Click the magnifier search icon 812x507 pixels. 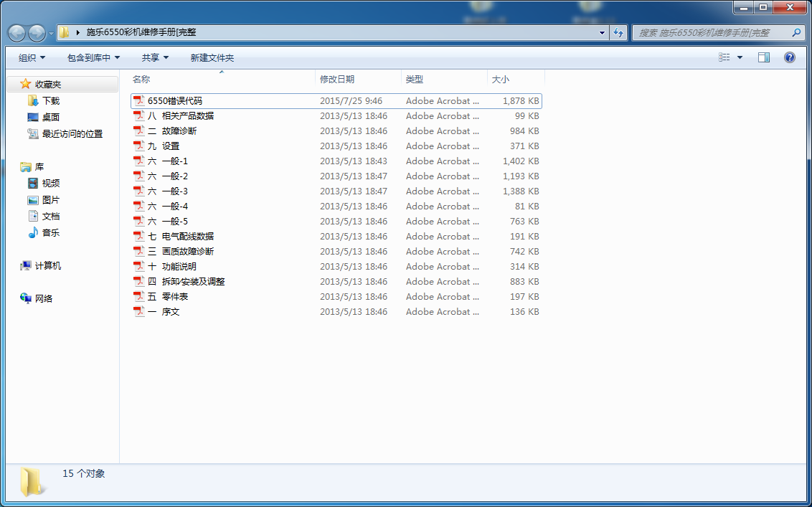(x=796, y=32)
